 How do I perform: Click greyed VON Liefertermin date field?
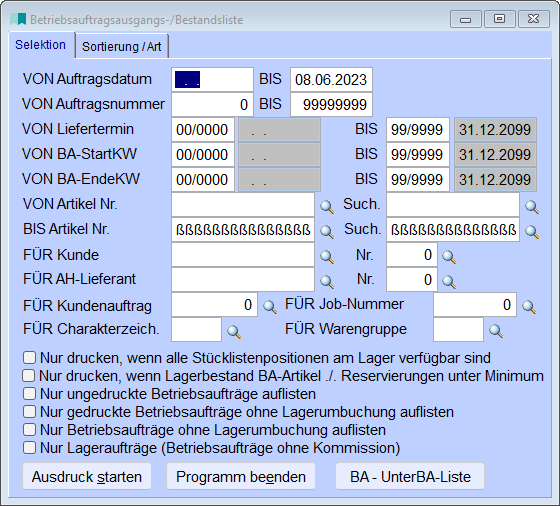tap(279, 129)
